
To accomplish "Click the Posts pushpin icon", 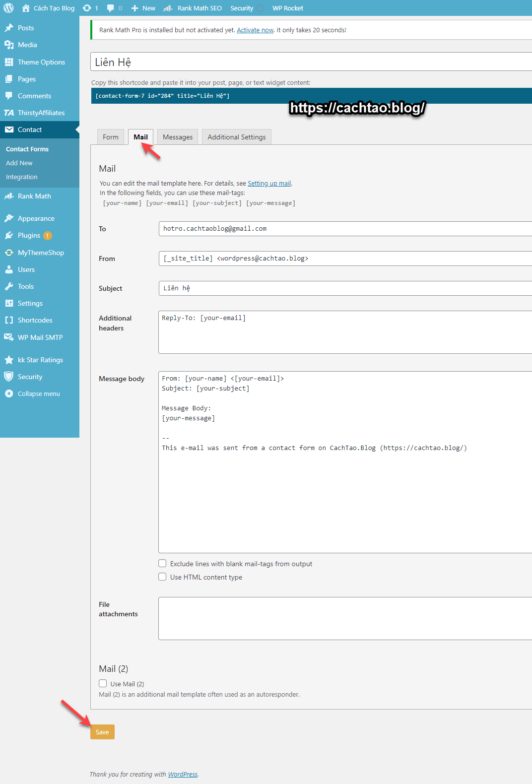I will (9, 28).
